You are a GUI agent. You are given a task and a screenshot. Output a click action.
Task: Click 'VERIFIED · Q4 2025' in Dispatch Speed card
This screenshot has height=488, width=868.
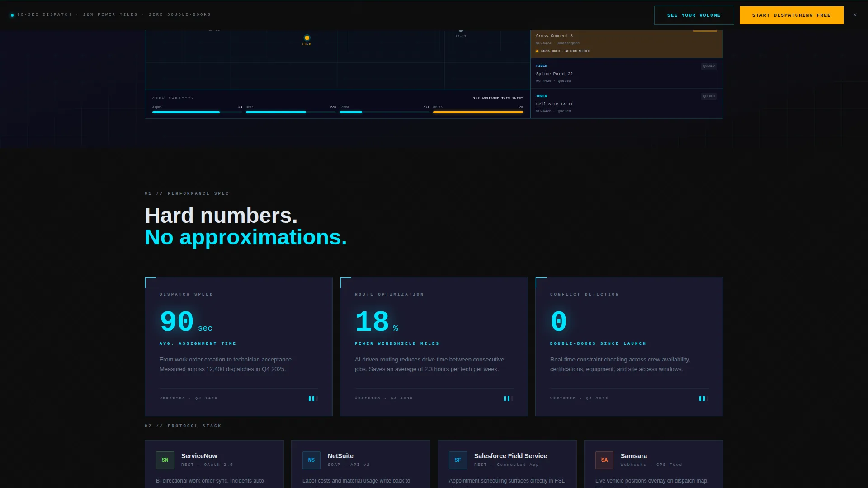(x=189, y=399)
